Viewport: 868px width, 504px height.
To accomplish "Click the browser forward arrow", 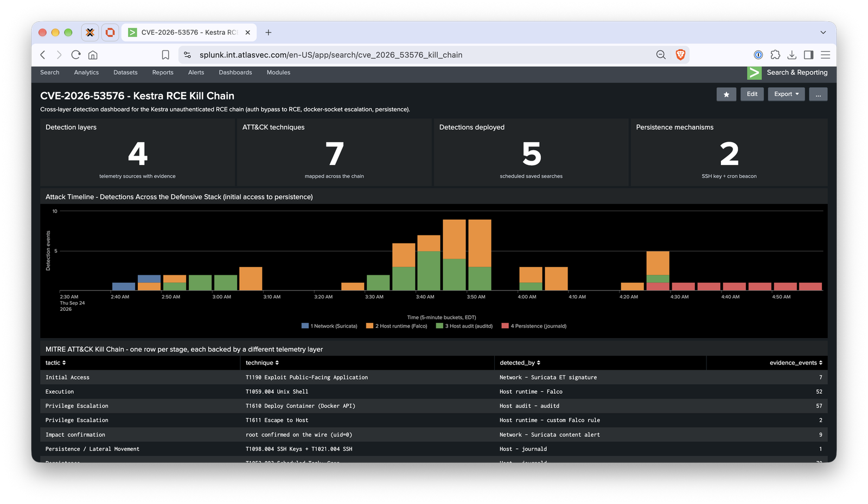I will pyautogui.click(x=59, y=55).
